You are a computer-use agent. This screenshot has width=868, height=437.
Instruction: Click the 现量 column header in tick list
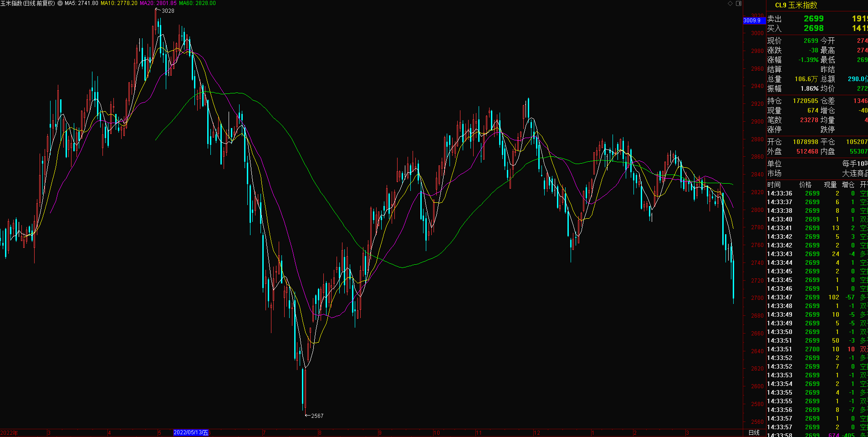click(x=830, y=185)
